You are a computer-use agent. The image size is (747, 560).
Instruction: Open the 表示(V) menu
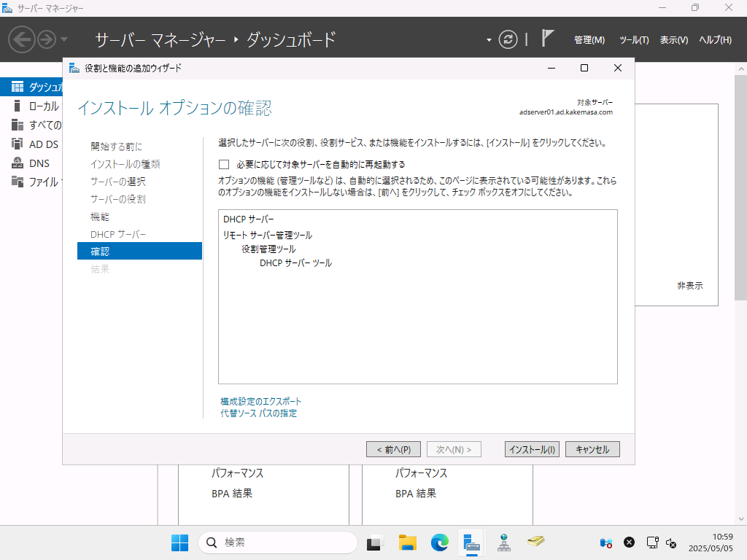pyautogui.click(x=673, y=40)
